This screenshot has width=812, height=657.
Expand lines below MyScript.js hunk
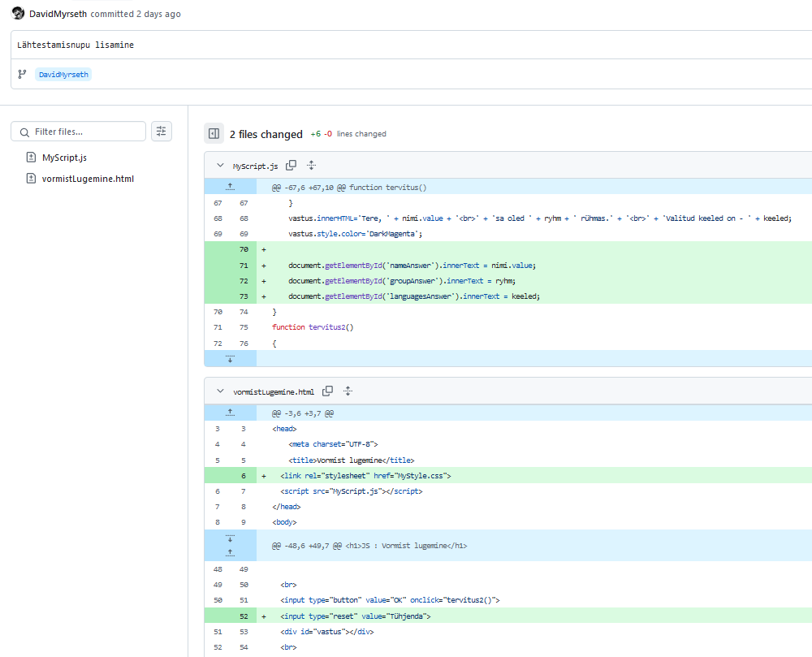coord(231,358)
